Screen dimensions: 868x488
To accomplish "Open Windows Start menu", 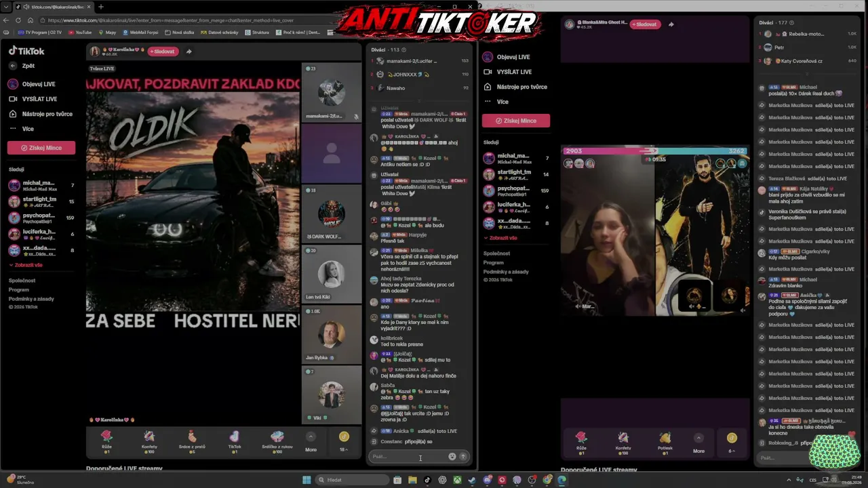I will click(307, 480).
